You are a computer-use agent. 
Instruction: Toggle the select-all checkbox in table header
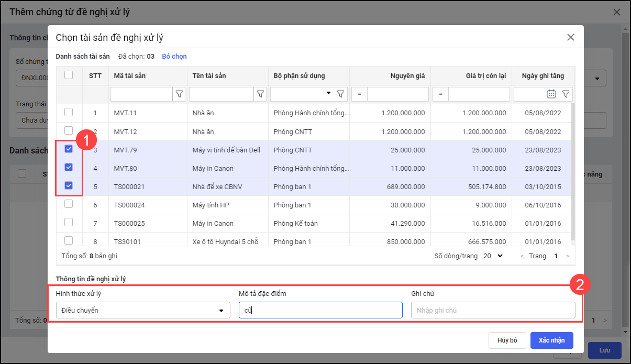(69, 75)
